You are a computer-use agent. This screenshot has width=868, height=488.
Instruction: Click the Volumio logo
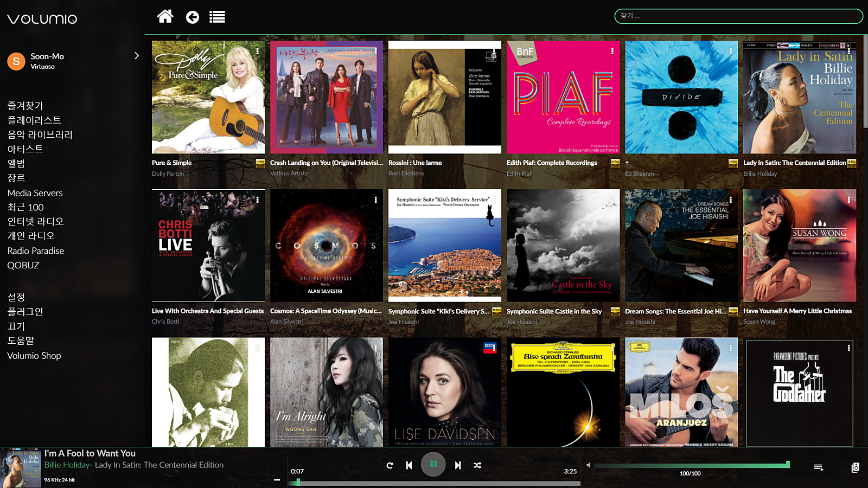(42, 19)
